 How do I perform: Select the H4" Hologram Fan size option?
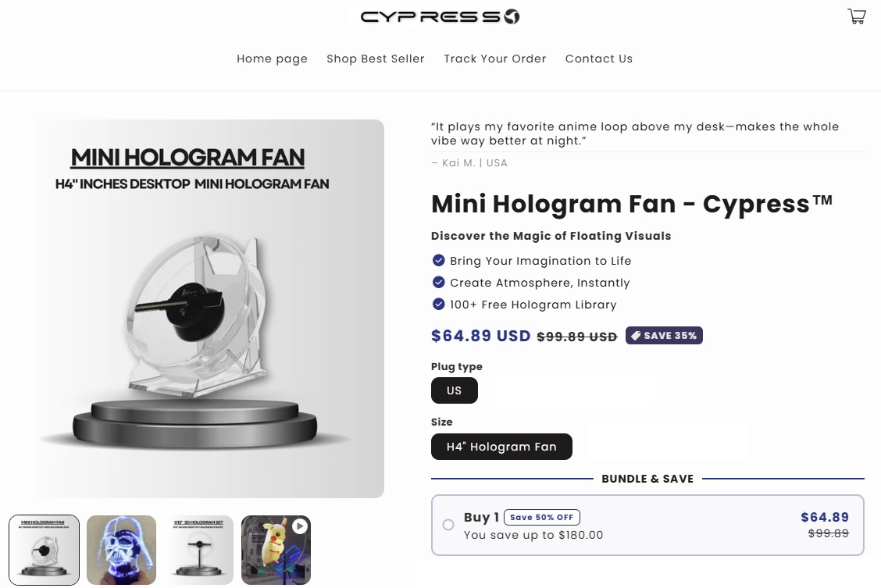coord(501,447)
